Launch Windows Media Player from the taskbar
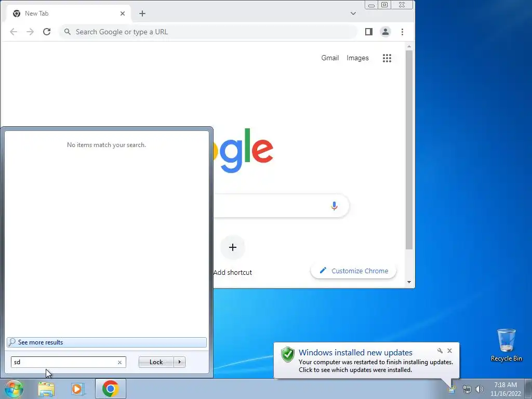532x399 pixels. pyautogui.click(x=78, y=389)
